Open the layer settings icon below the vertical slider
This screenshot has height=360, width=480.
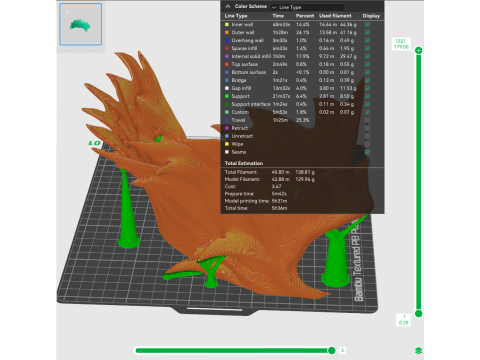[419, 350]
